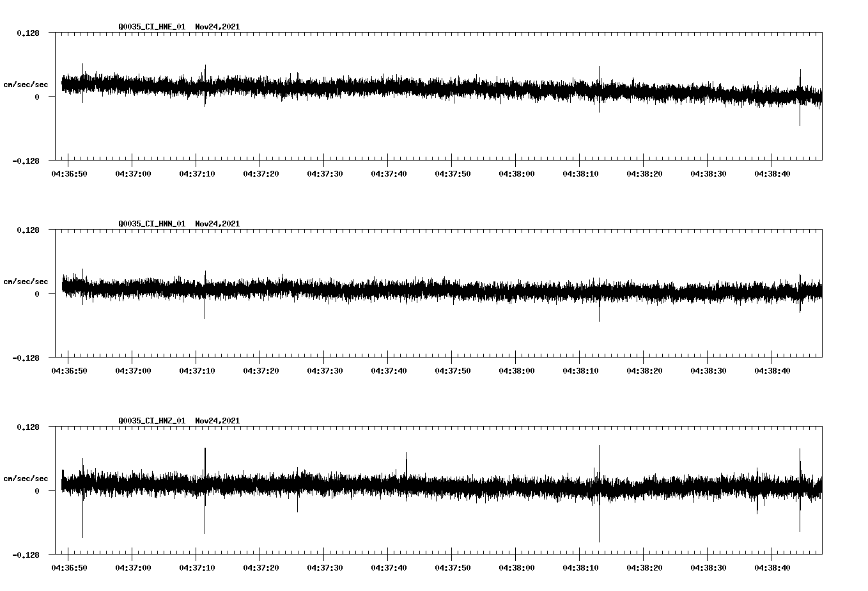This screenshot has width=868, height=591.
Task: Click the cm/sec/sec label of HNN plot
Action: point(26,281)
